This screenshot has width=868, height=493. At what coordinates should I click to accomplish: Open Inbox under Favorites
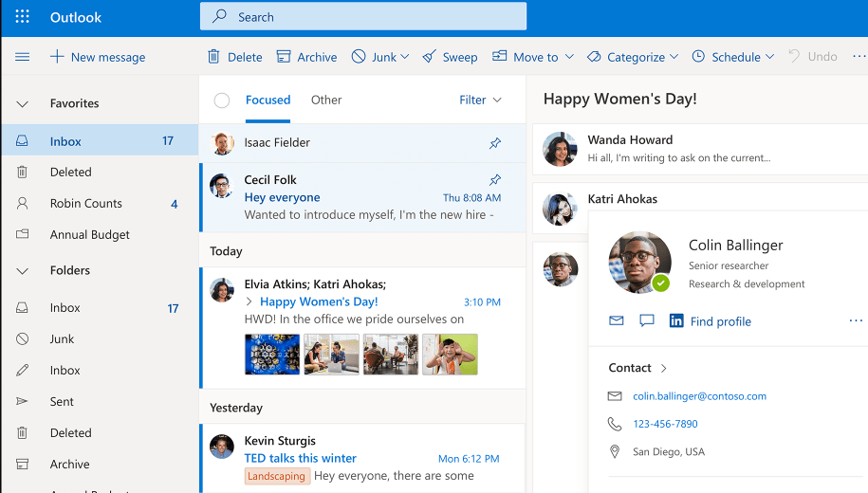coord(100,141)
